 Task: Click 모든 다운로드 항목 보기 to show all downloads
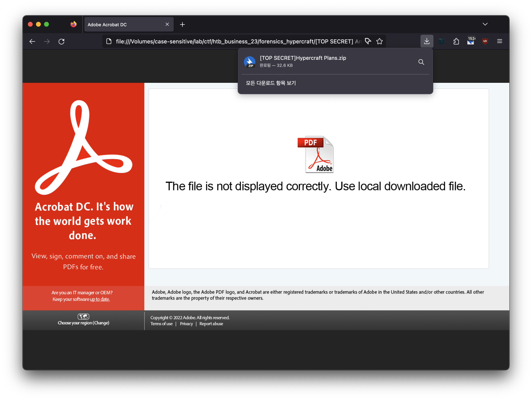point(271,83)
